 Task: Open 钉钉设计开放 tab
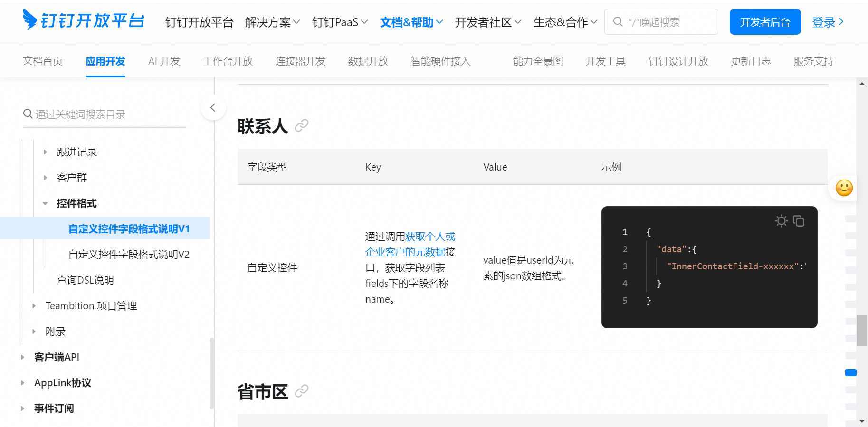click(x=678, y=61)
